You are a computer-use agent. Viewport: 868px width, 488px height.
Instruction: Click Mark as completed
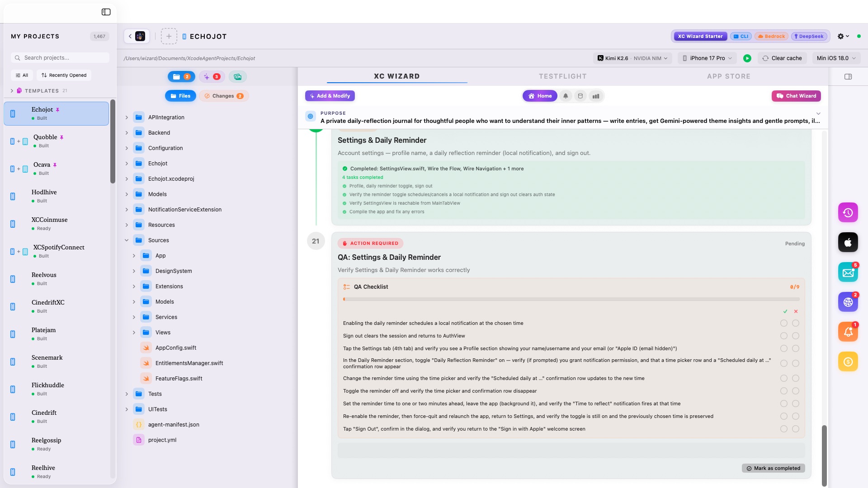(x=773, y=468)
